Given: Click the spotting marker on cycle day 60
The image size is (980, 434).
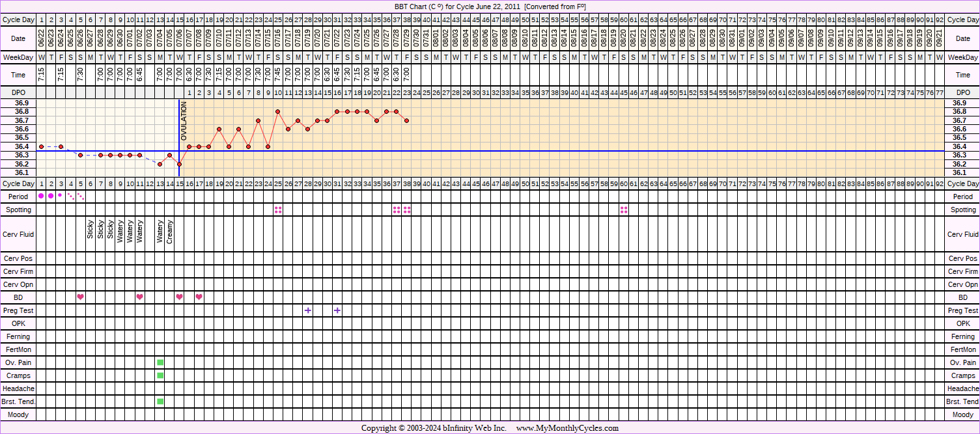Looking at the screenshot, I should [x=624, y=210].
